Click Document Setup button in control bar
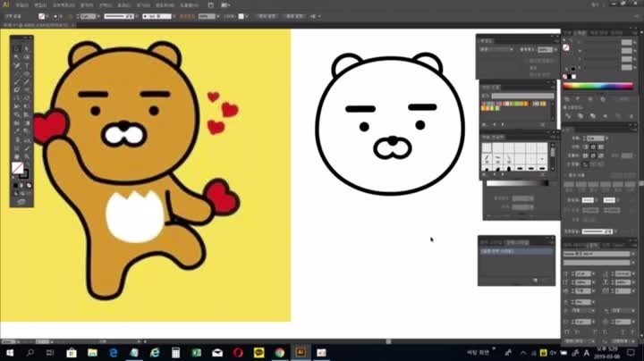 coord(267,16)
